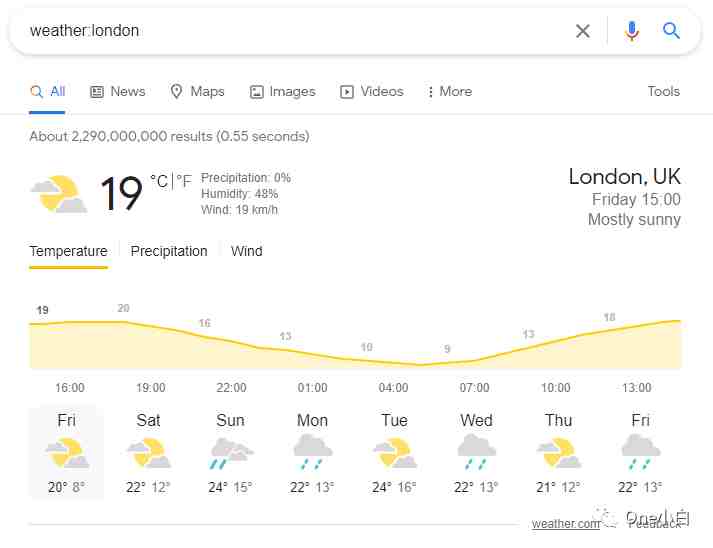Select Sunday's rainy forecast icon
This screenshot has height=548, width=713.
(231, 453)
